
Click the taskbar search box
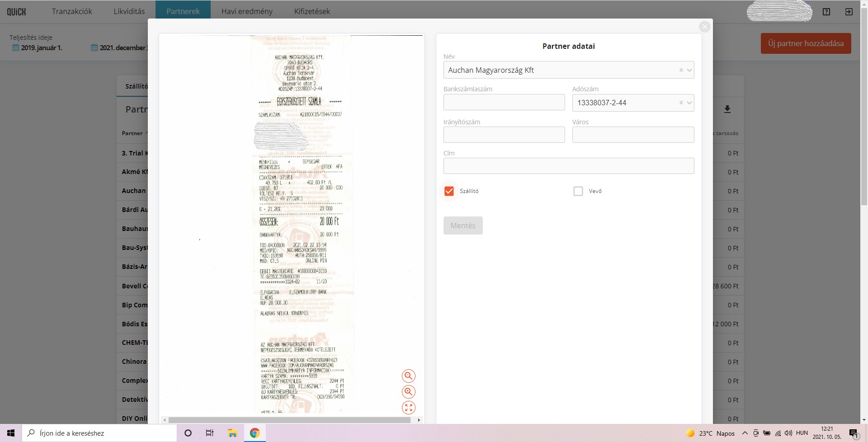pyautogui.click(x=99, y=433)
